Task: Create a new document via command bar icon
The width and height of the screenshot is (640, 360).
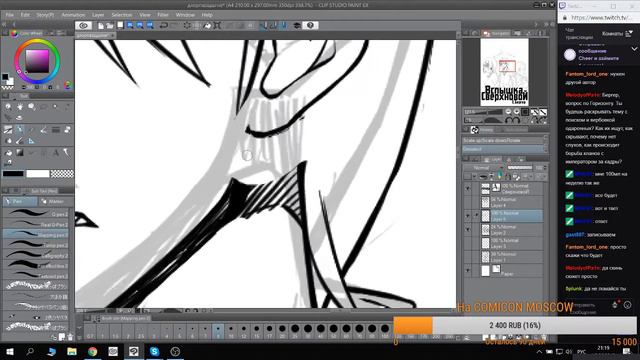Action: click(101, 25)
